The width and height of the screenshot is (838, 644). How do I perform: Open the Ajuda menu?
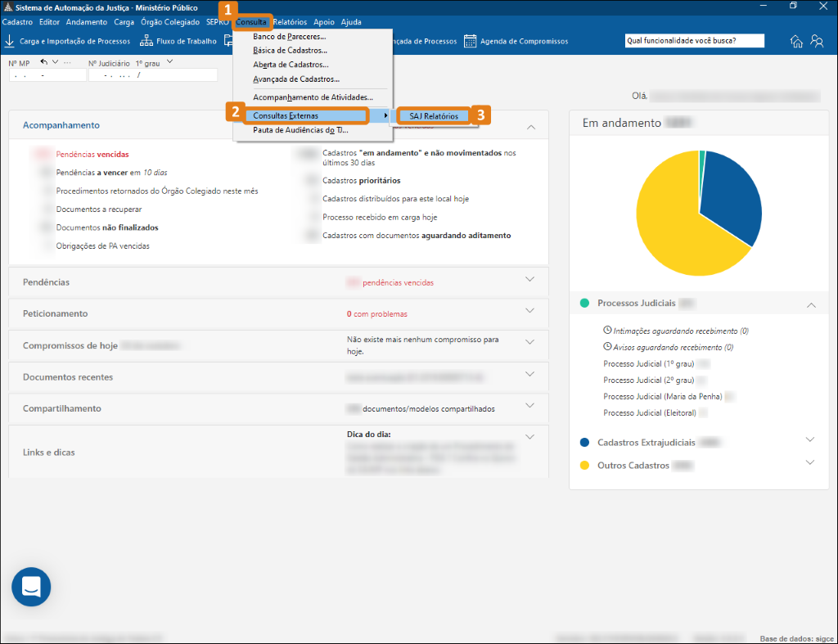(351, 22)
